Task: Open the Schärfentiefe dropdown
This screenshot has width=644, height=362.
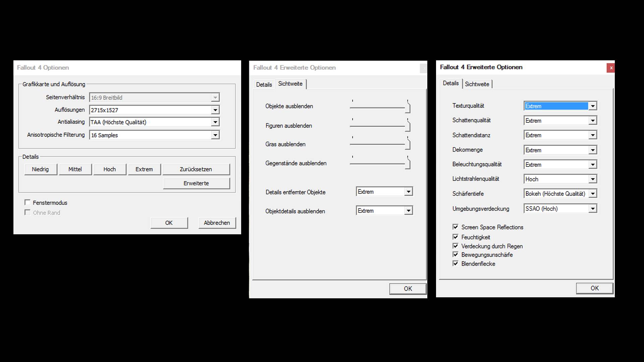Action: 560,194
